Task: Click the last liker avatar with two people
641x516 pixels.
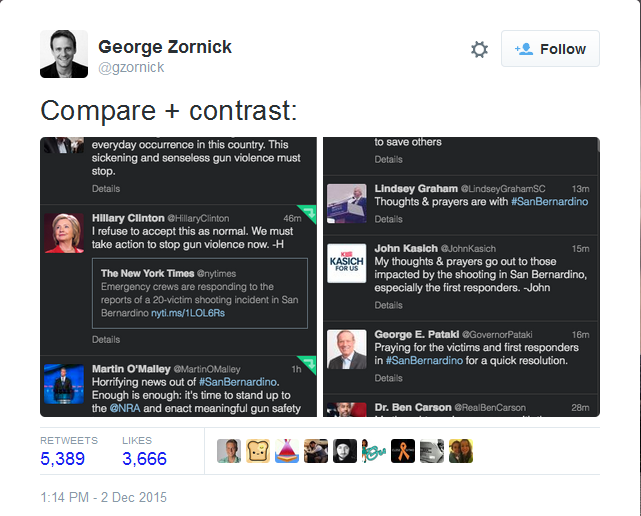Action: pos(461,451)
